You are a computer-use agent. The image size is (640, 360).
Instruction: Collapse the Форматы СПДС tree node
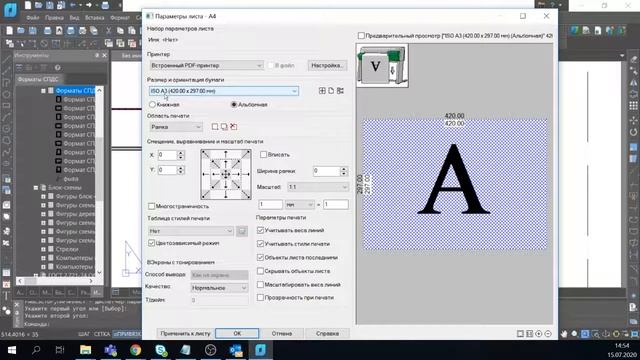(x=43, y=91)
